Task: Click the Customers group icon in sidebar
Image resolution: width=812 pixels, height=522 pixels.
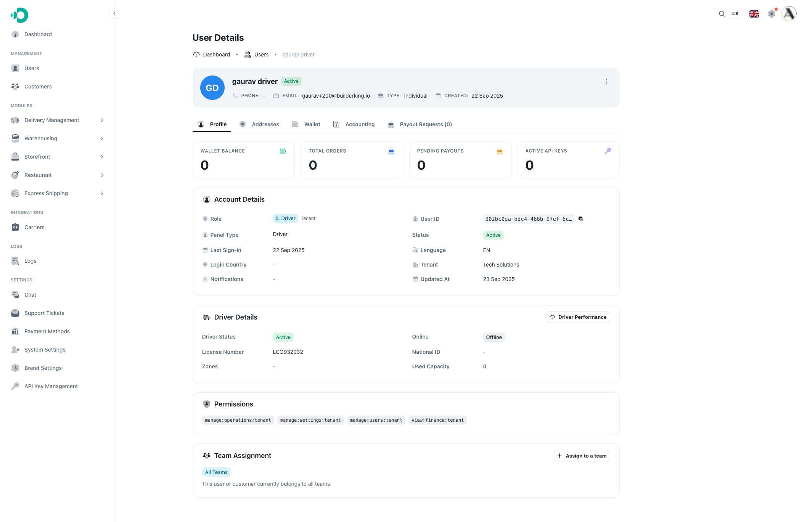Action: pos(15,87)
